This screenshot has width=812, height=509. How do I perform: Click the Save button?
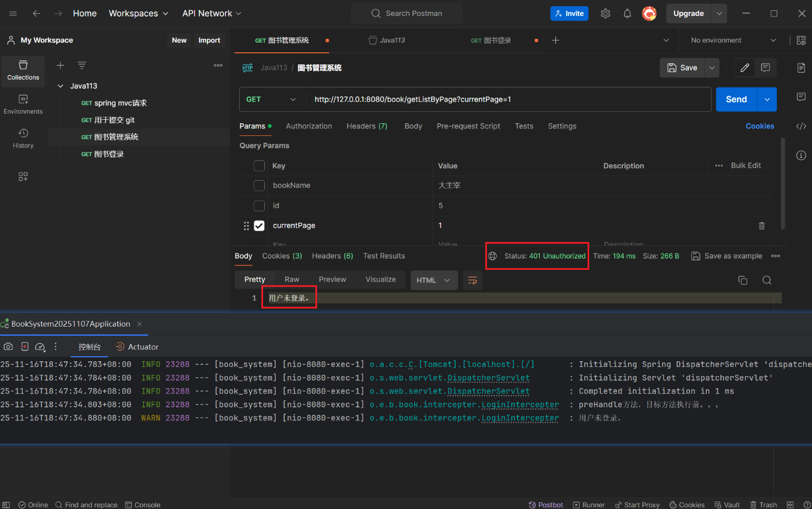tap(682, 68)
